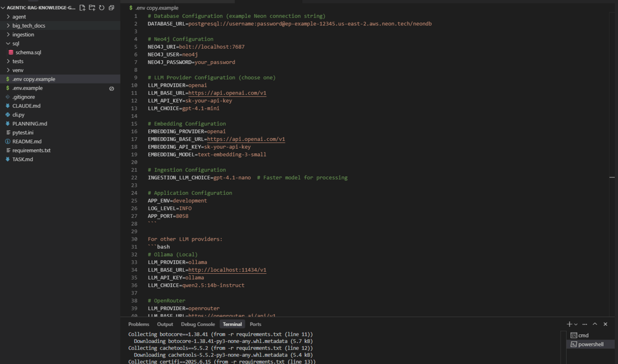The height and width of the screenshot is (364, 618).
Task: Select .env copy.example in explorer
Action: [x=60, y=79]
